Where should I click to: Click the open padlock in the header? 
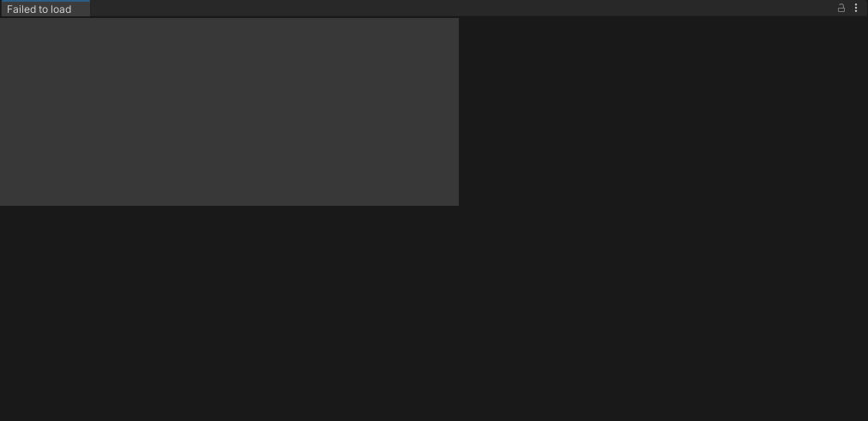(x=841, y=8)
